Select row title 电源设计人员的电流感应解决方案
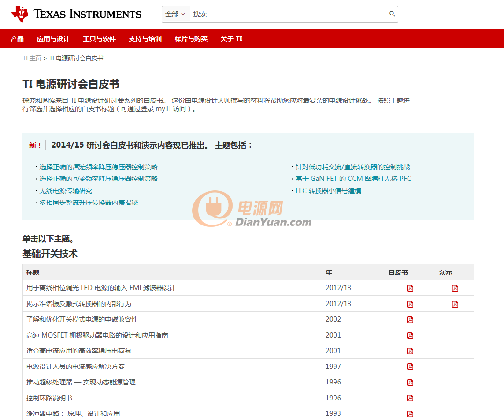This screenshot has width=504, height=420. coord(75,367)
